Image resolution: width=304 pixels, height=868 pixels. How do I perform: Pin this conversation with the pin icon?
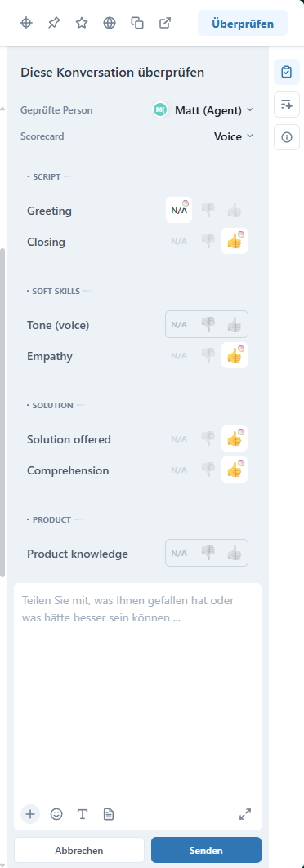(x=54, y=23)
